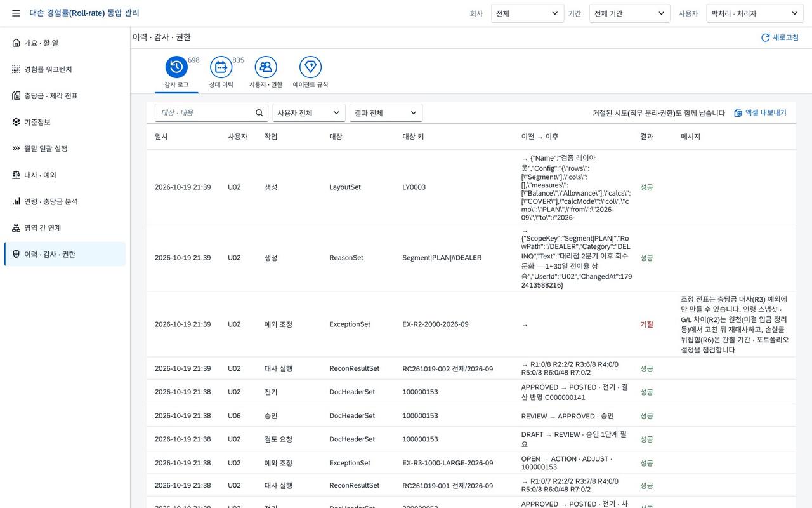Viewport: 812px width, 508px height.
Task: Click the EX-R3-1000-LARGE-2026-09 cell
Action: tap(448, 463)
